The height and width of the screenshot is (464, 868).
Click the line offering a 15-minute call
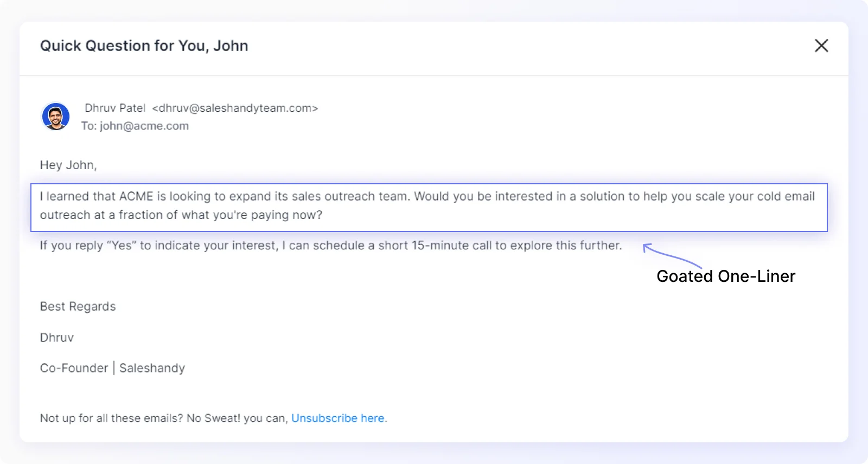tap(331, 246)
